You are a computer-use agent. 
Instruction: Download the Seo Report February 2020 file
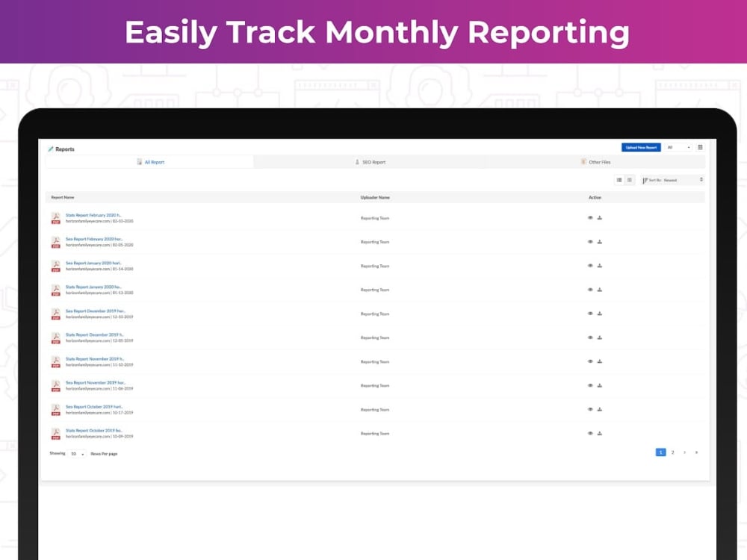tap(599, 242)
